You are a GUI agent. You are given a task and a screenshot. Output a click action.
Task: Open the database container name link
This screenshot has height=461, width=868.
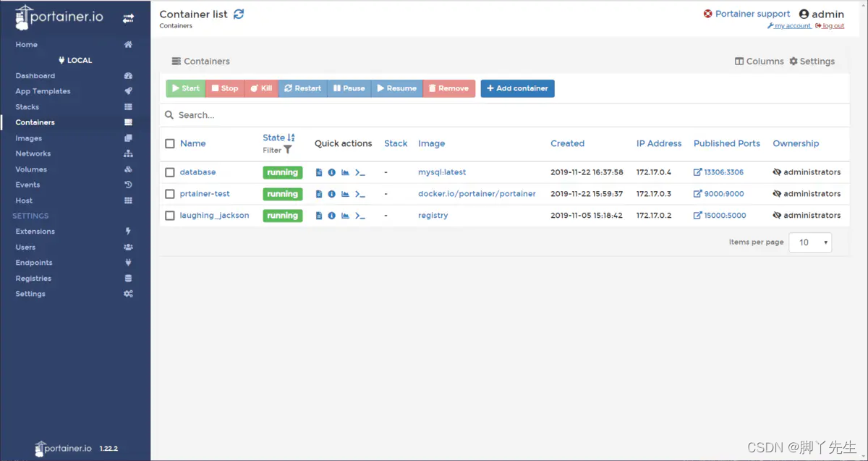coord(198,172)
